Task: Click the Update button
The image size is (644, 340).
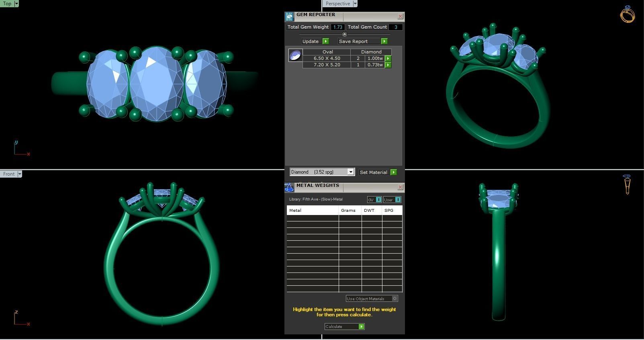Action: tap(315, 41)
